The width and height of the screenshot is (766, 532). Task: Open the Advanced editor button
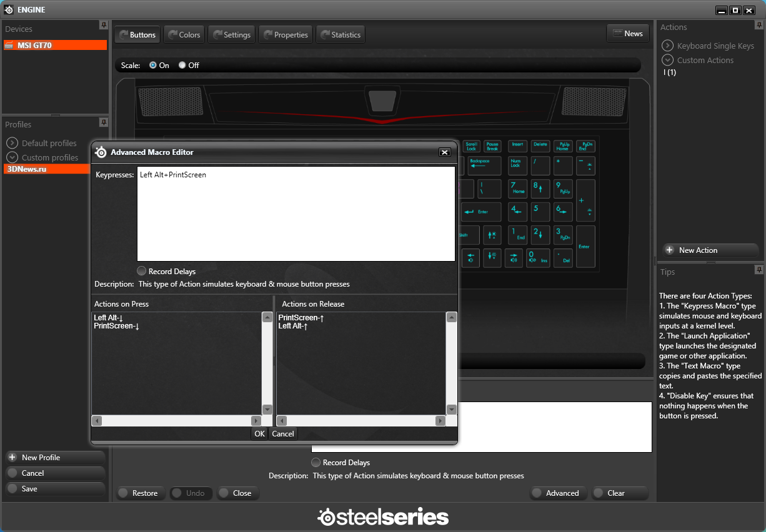coord(558,493)
